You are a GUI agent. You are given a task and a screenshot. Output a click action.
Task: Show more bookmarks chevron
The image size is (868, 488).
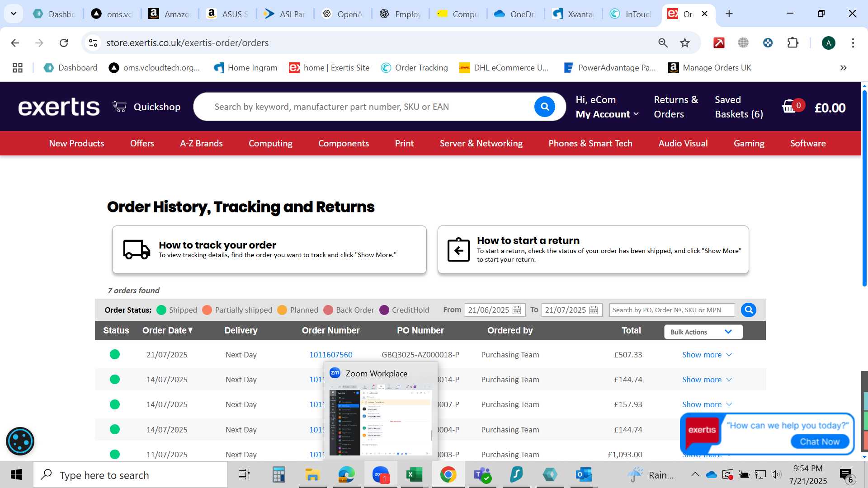(x=843, y=68)
